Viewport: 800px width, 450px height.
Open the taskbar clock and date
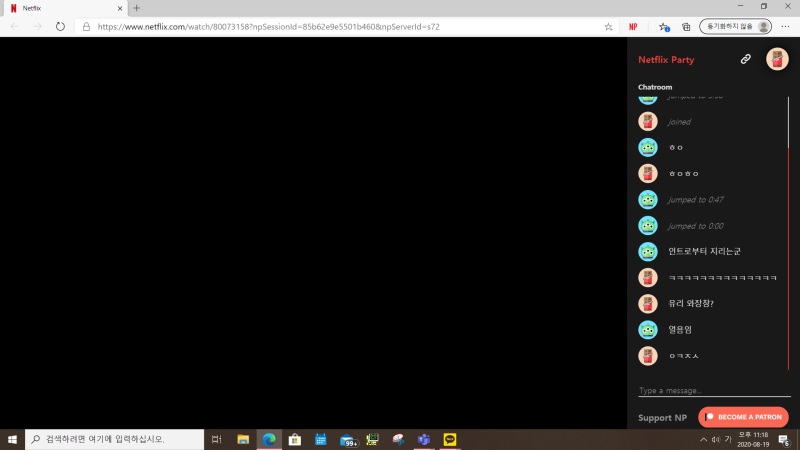[753, 439]
